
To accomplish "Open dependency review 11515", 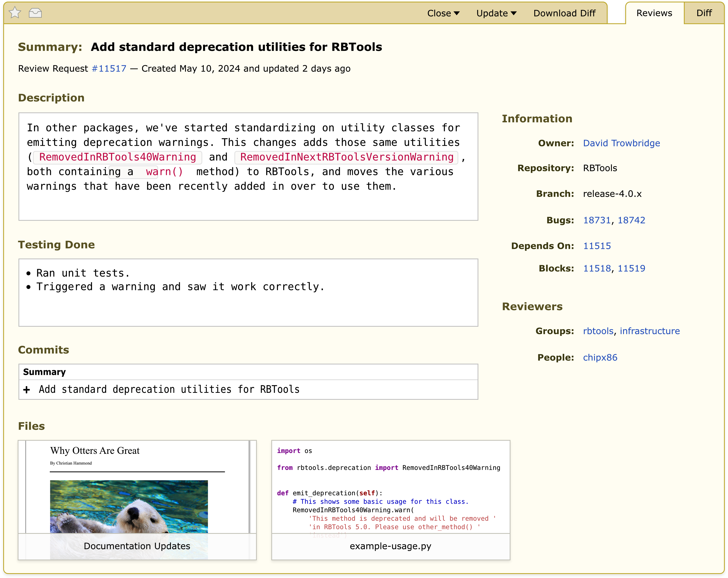I will click(597, 246).
